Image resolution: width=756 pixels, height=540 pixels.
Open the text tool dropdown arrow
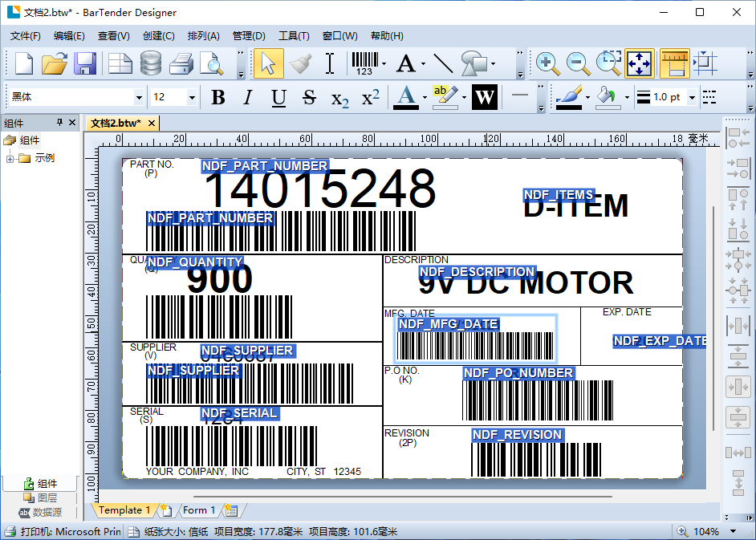click(423, 63)
